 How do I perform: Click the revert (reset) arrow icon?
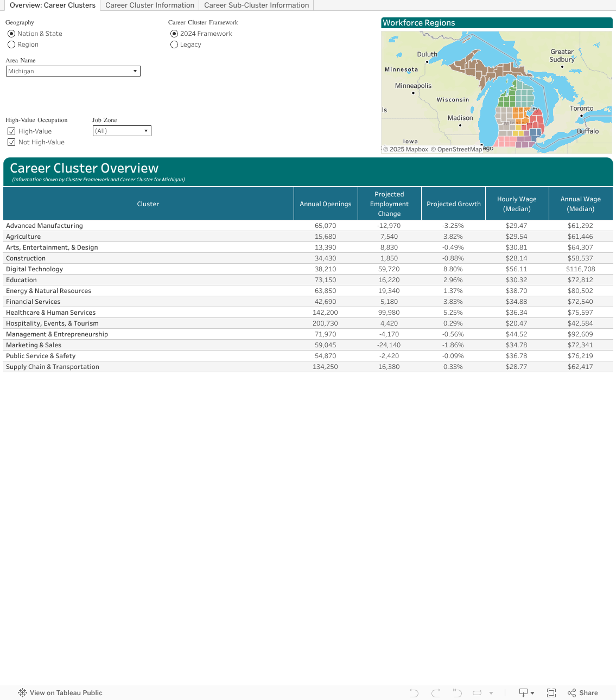pos(457,693)
